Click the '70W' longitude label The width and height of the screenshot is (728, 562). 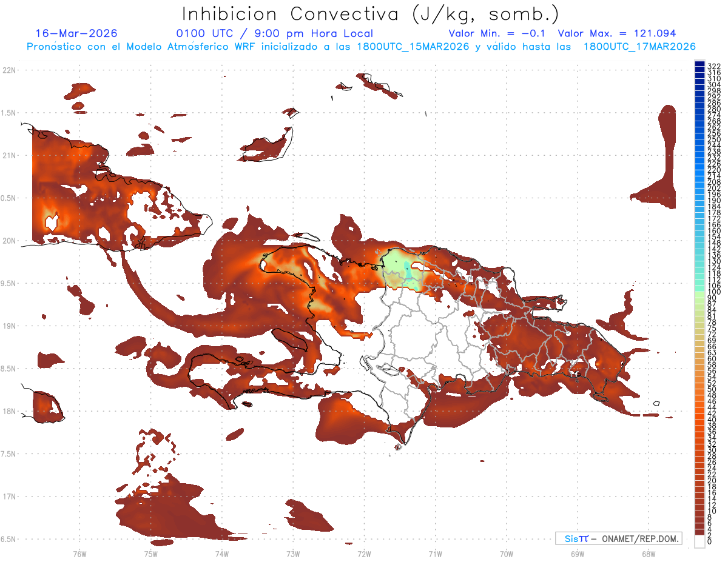[506, 554]
